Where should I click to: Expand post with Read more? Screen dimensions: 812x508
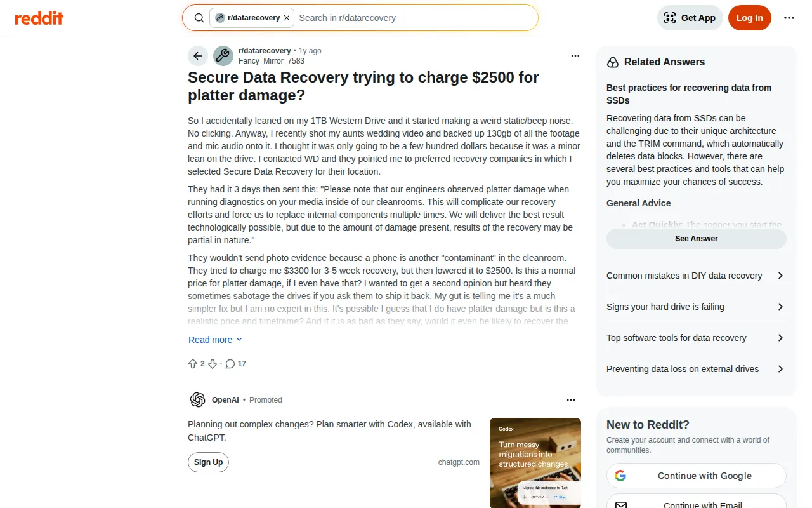point(215,340)
